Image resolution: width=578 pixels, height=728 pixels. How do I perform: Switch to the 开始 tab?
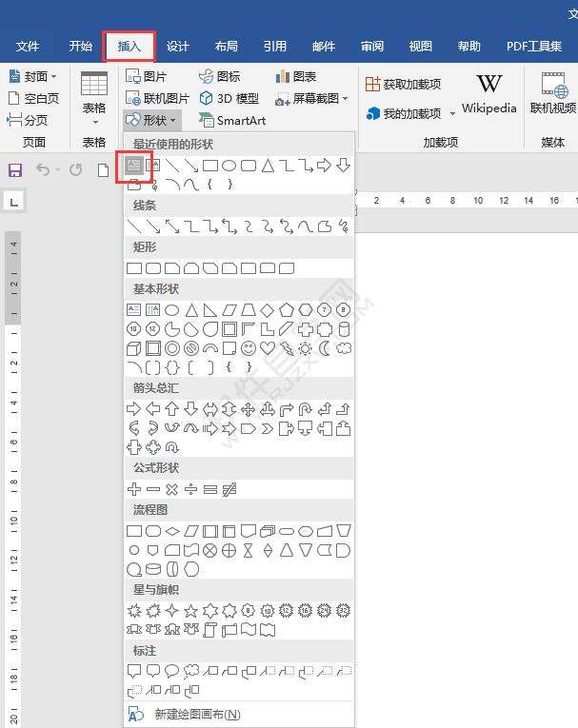(80, 47)
